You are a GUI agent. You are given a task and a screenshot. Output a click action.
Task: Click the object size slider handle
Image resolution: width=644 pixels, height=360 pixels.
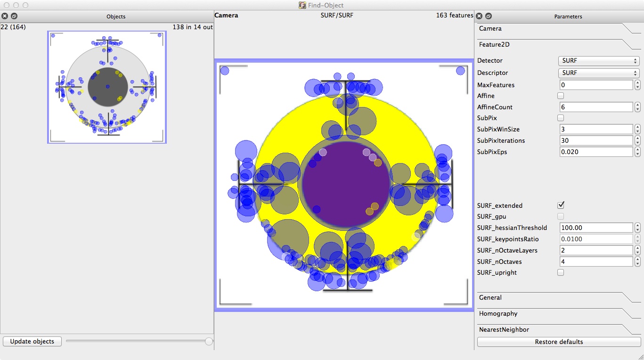coord(209,342)
